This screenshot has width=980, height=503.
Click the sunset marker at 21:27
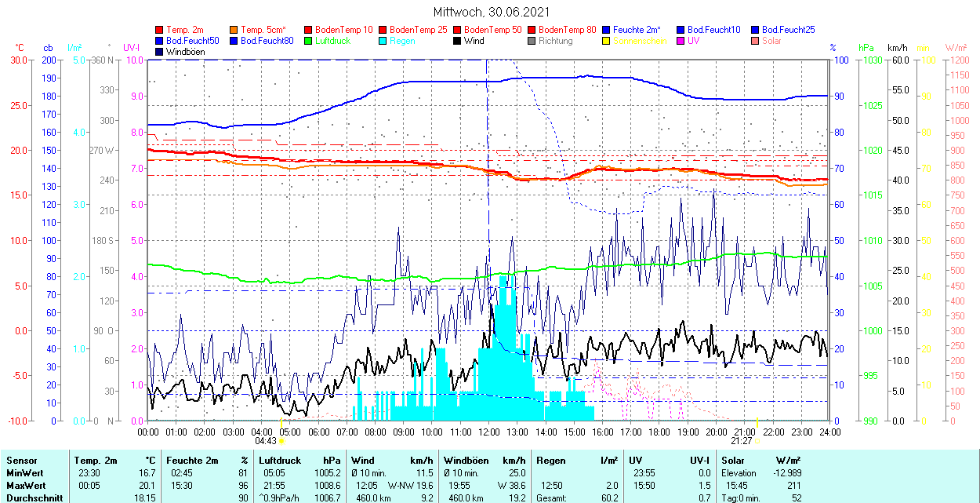[x=757, y=442]
